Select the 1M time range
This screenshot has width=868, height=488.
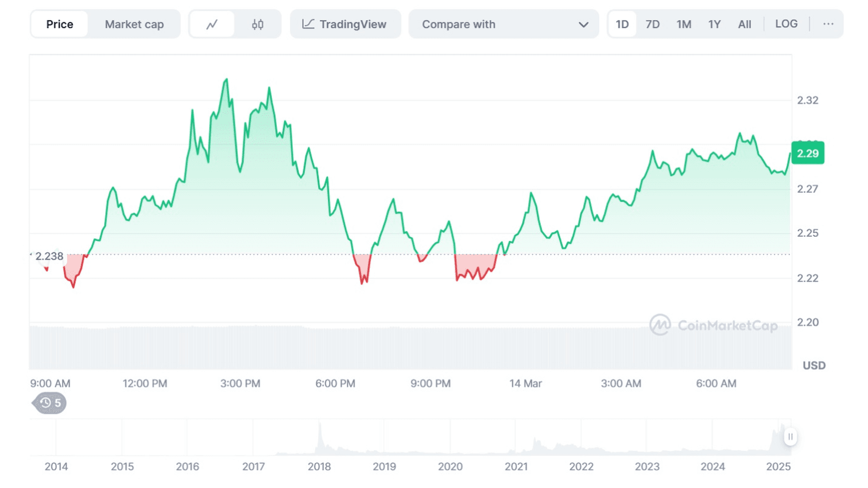pos(684,24)
